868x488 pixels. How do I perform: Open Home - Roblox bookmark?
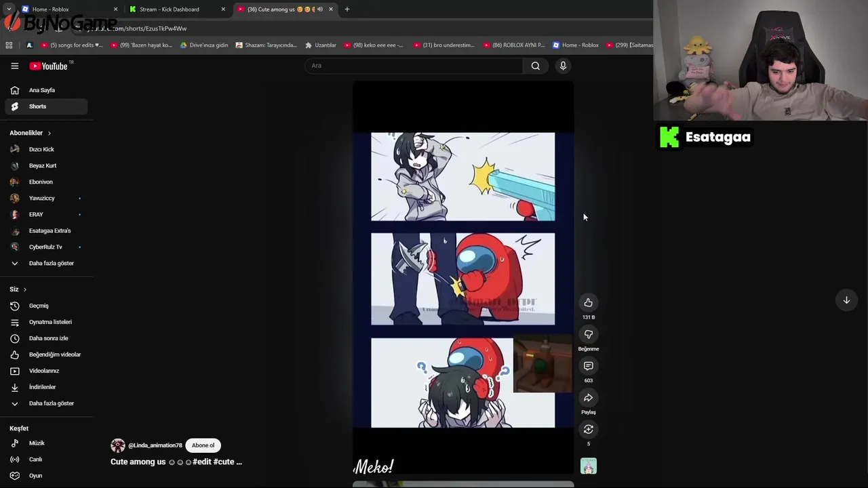(x=576, y=45)
